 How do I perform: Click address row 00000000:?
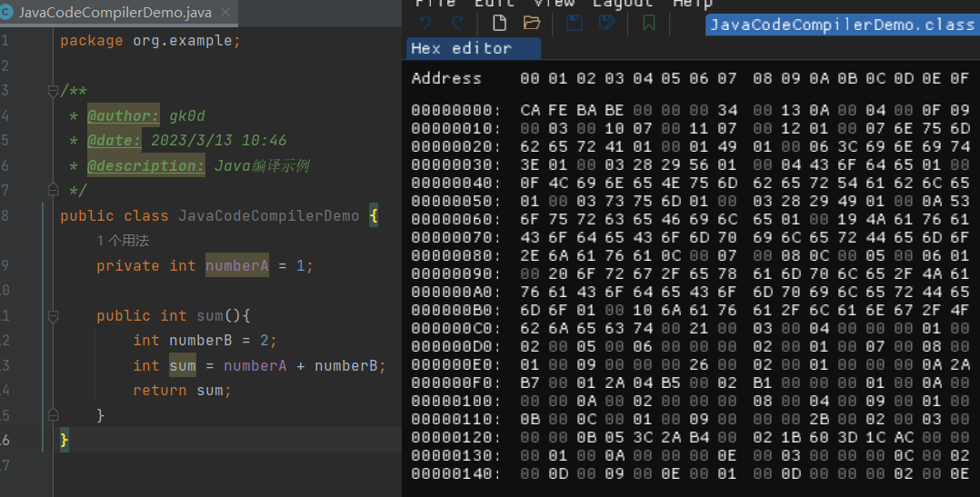pyautogui.click(x=456, y=111)
